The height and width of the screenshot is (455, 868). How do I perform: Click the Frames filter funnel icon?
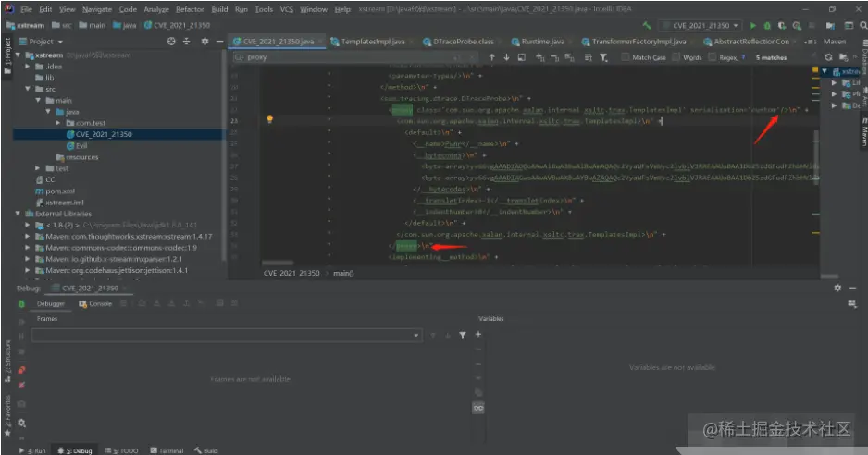tap(463, 335)
